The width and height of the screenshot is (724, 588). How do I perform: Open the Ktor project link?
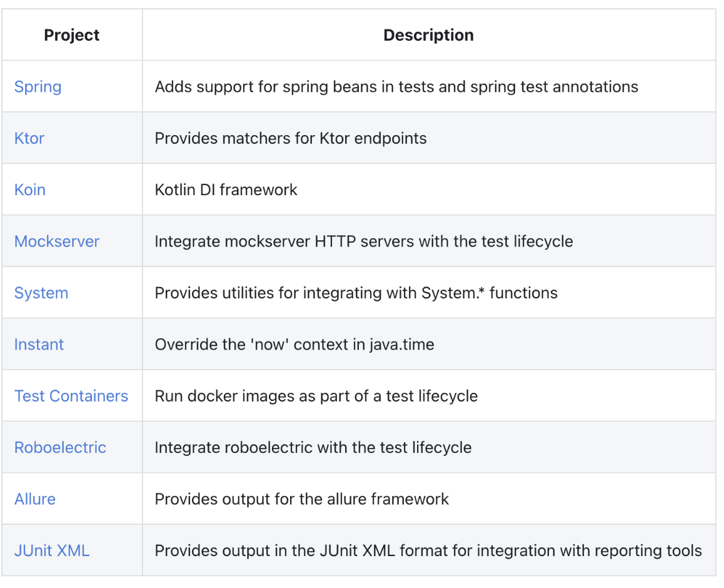click(29, 138)
